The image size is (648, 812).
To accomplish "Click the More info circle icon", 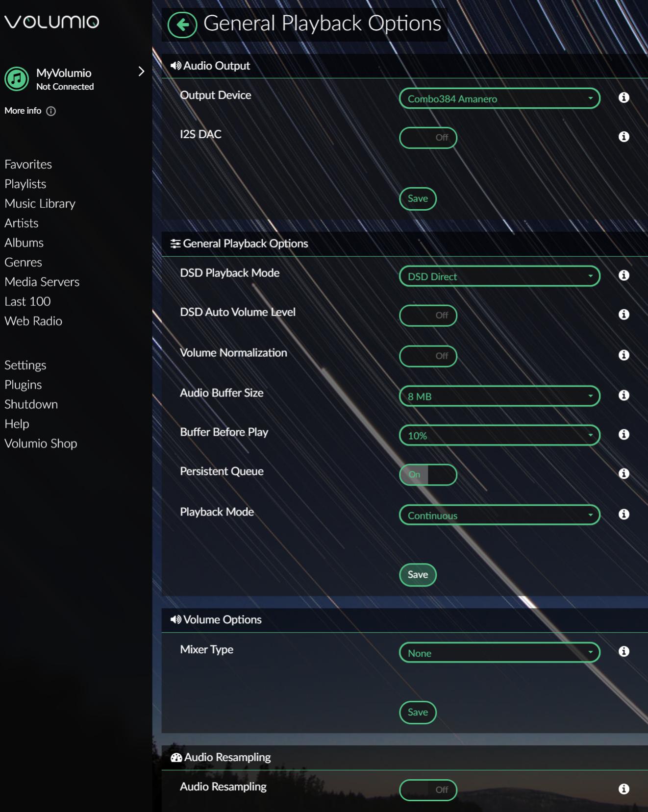I will [x=51, y=111].
